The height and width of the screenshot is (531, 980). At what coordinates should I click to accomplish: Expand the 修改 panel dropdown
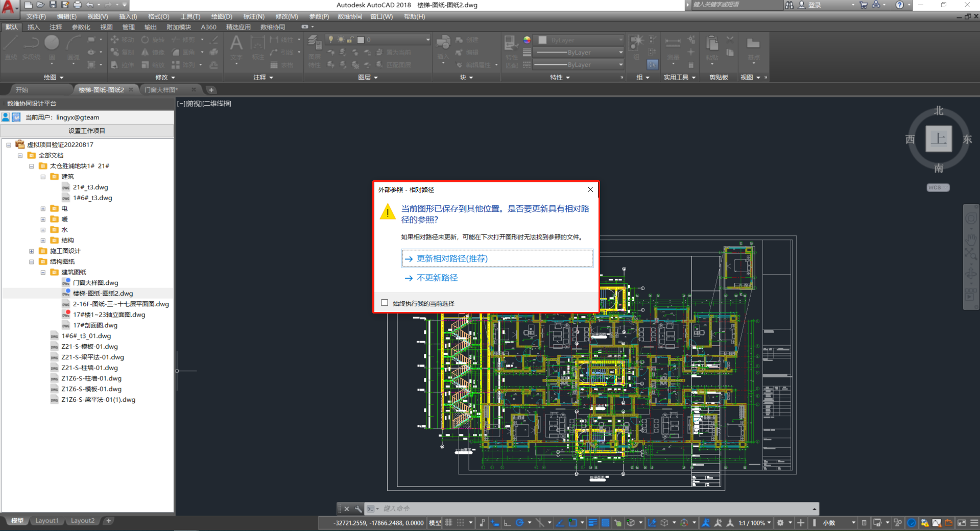[165, 77]
